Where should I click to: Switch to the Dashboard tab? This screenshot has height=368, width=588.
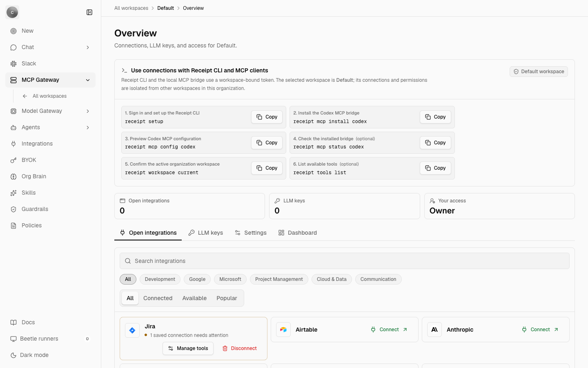(297, 233)
